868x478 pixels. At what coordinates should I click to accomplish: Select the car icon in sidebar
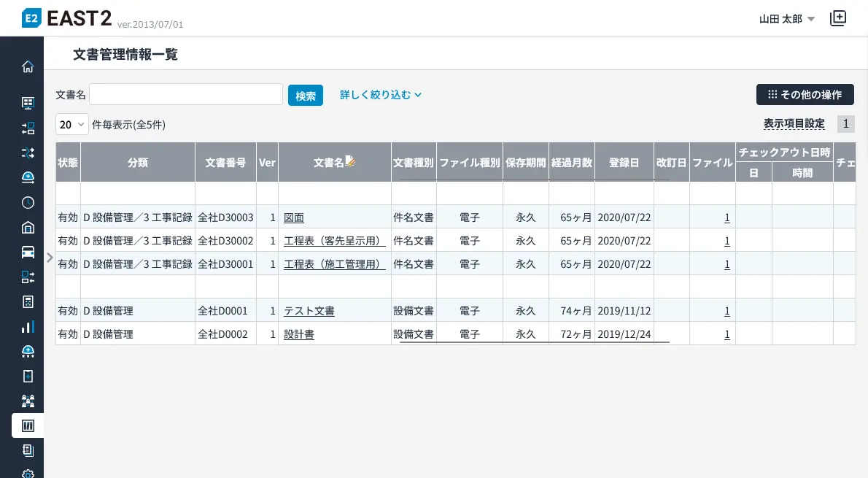coord(28,253)
